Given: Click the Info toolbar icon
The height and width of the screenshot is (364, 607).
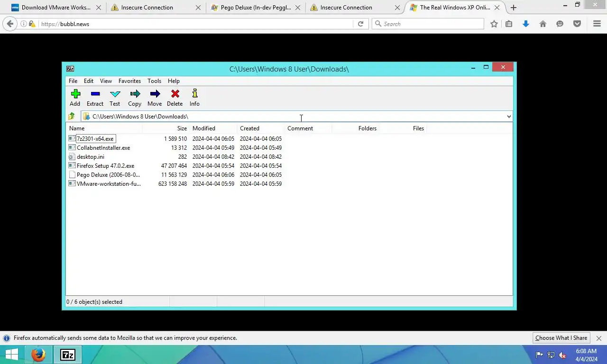Looking at the screenshot, I should click(x=194, y=93).
